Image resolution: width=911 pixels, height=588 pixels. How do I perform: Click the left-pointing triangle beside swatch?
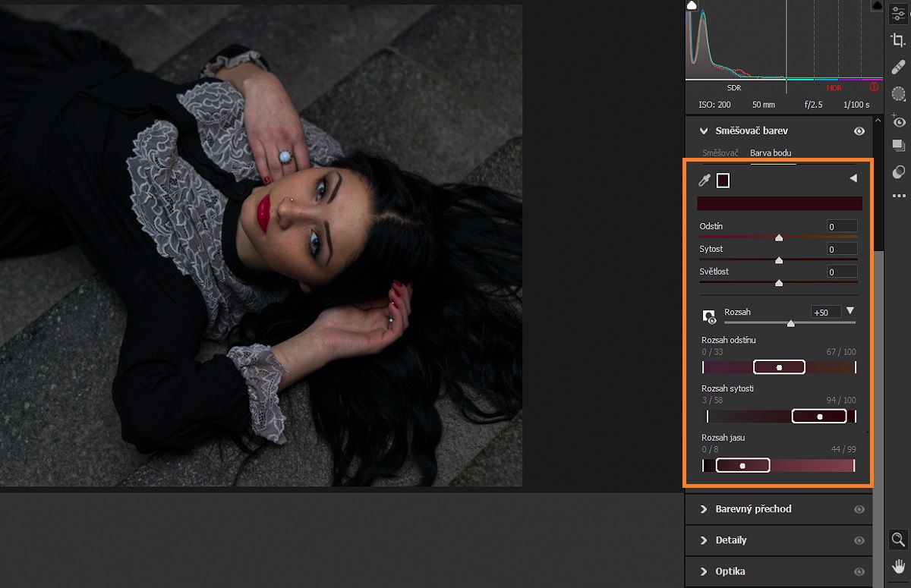[853, 178]
